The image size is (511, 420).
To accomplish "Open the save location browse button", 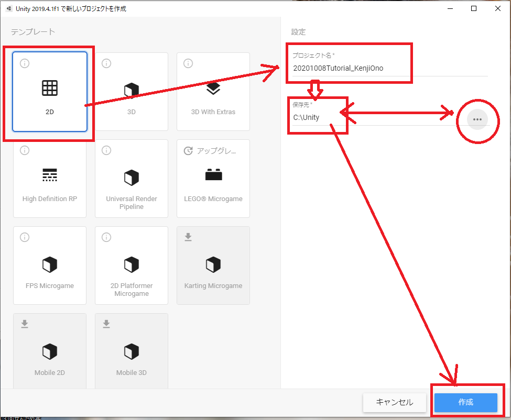I will [x=477, y=119].
